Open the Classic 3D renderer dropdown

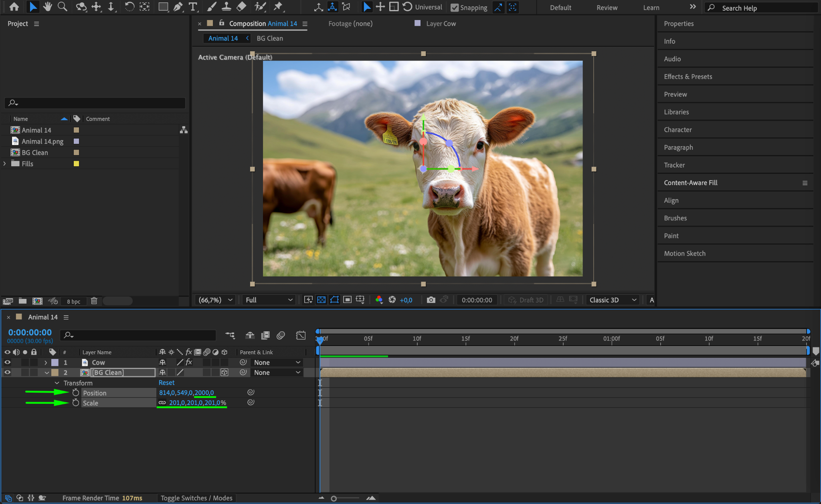pyautogui.click(x=613, y=300)
